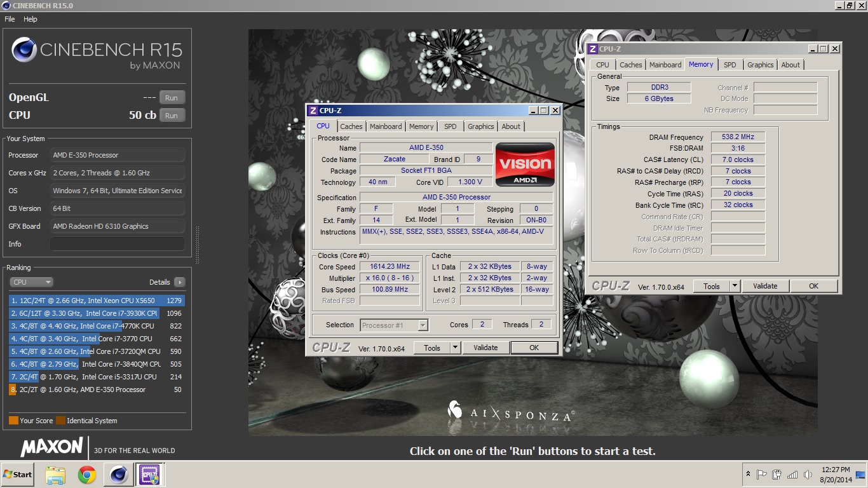Select the Core i7-3840QM ranking row
The height and width of the screenshot is (488, 868).
pyautogui.click(x=97, y=364)
